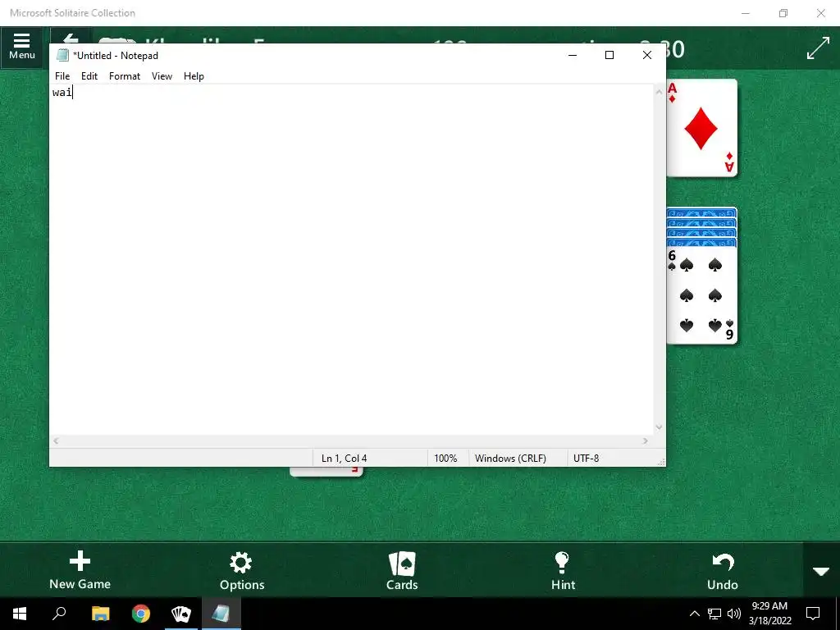840x630 pixels.
Task: Click Notepad vertical scrollbar up arrow
Action: 659,92
